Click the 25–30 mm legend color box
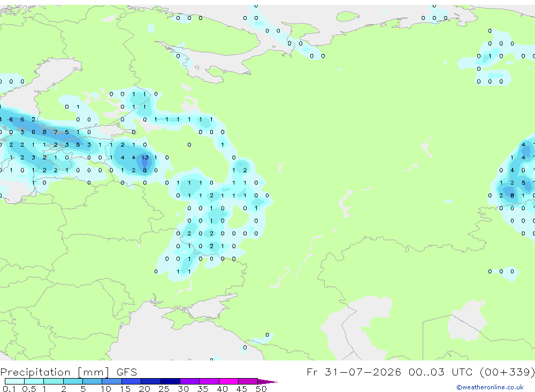Viewport: 535px width, 392px height. pyautogui.click(x=170, y=381)
